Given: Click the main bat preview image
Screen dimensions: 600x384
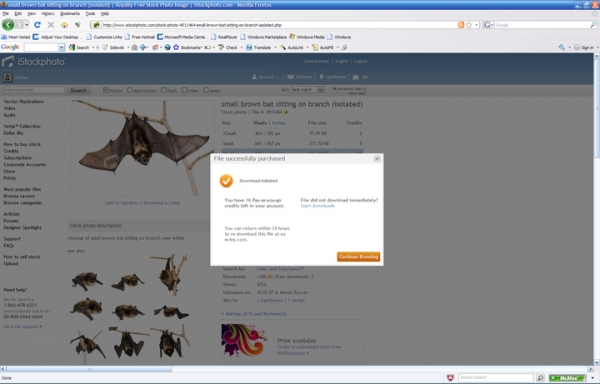Looking at the screenshot, I should pos(142,148).
